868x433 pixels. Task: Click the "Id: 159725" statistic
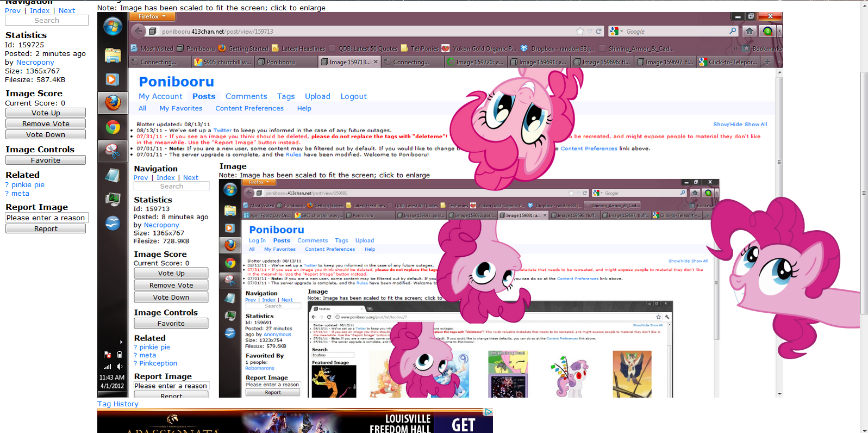click(x=24, y=45)
